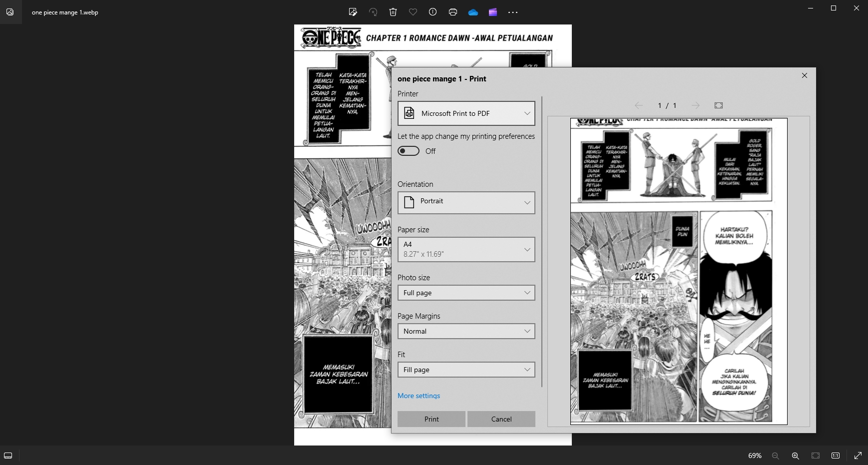Click the 69% zoom level text
The width and height of the screenshot is (868, 465).
point(755,456)
